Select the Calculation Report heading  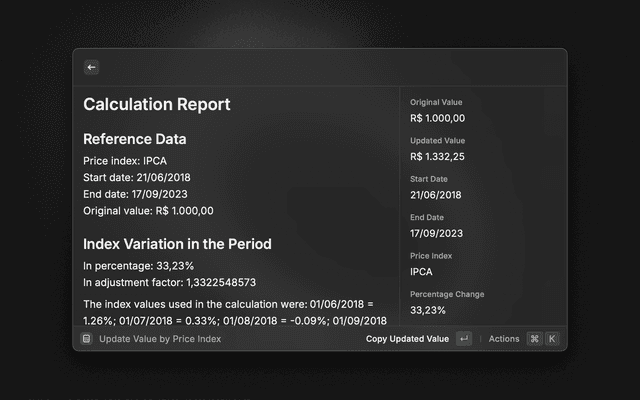point(156,104)
